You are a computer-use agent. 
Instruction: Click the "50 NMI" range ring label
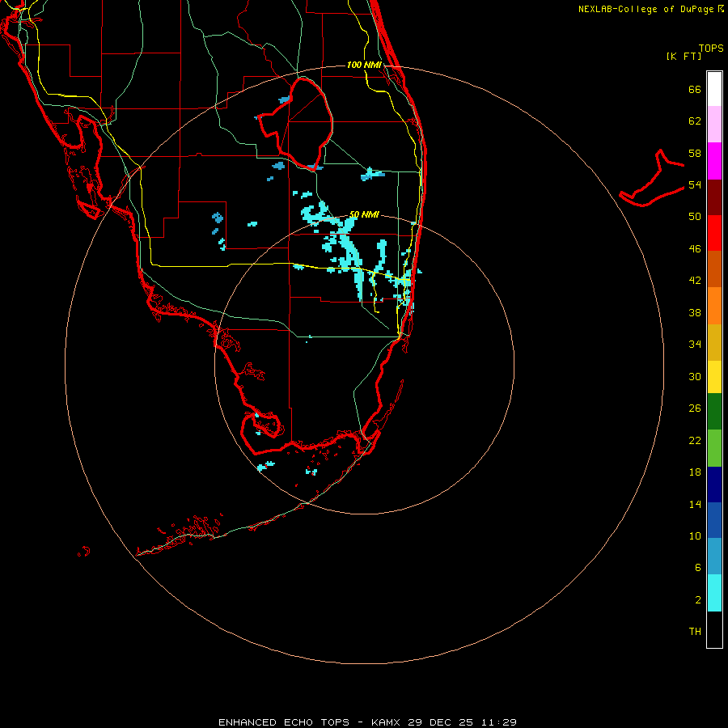tap(364, 214)
